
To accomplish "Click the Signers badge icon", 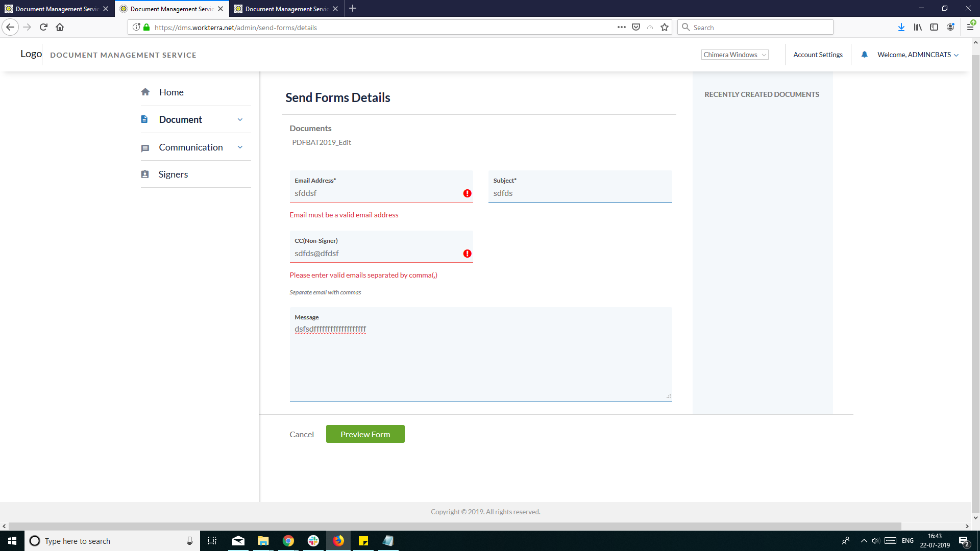I will (x=145, y=174).
